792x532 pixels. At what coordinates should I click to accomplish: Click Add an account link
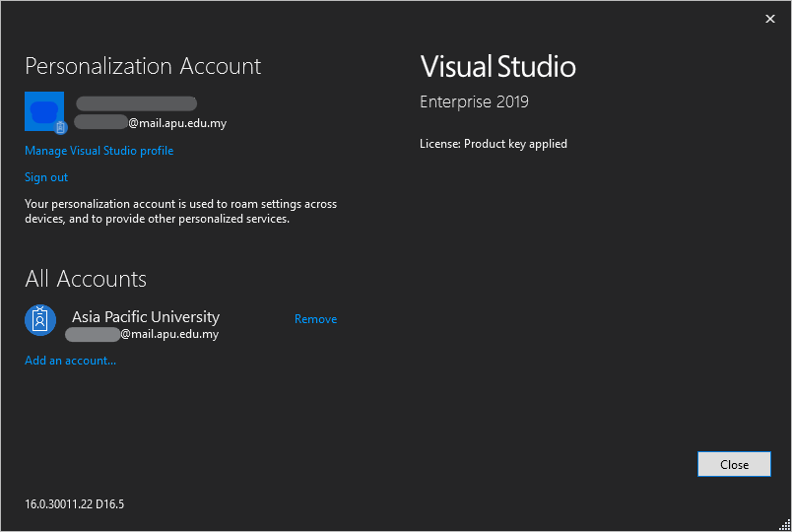(x=70, y=361)
